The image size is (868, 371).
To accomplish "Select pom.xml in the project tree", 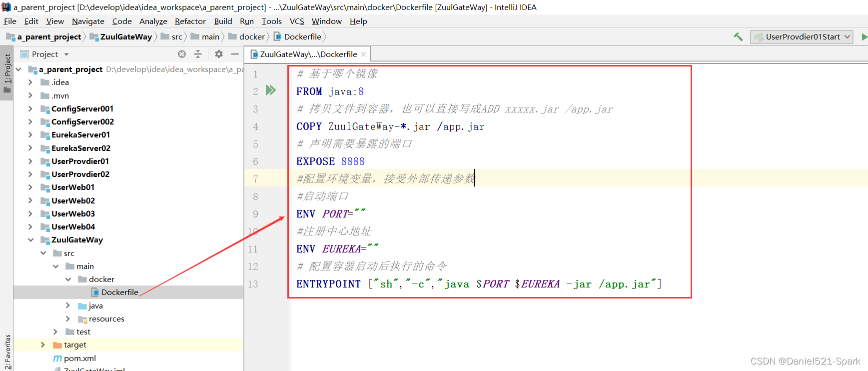I will click(x=80, y=358).
